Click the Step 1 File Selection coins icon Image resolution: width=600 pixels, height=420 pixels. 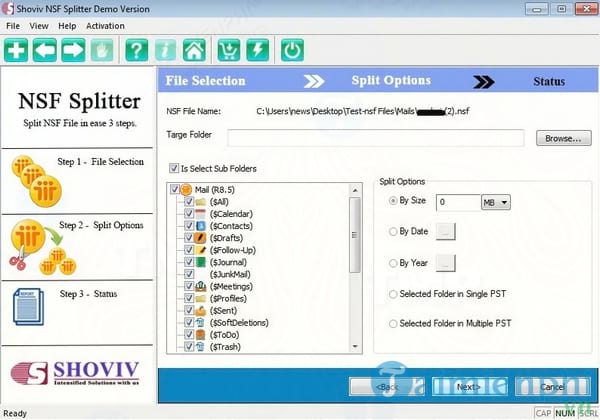(x=37, y=181)
